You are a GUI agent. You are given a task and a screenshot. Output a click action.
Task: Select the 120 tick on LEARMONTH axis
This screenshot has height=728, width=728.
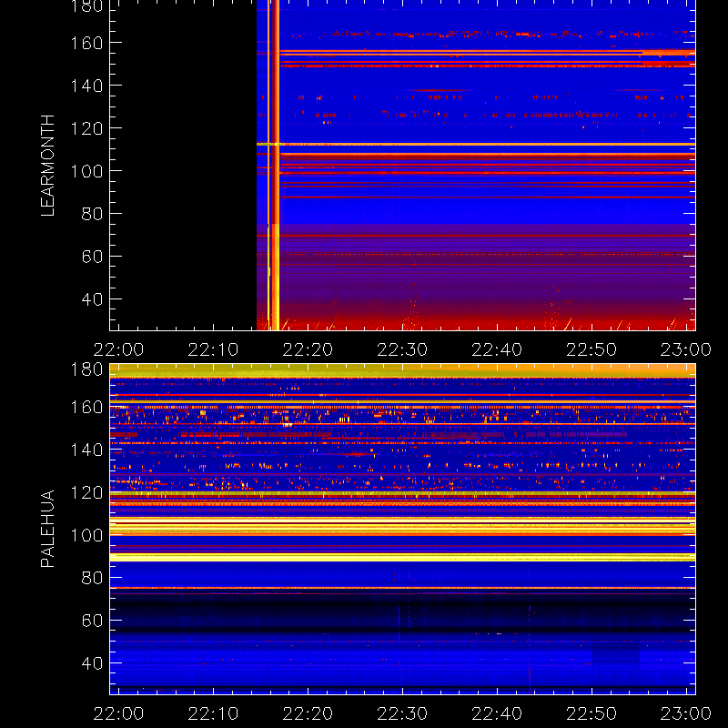(x=86, y=128)
